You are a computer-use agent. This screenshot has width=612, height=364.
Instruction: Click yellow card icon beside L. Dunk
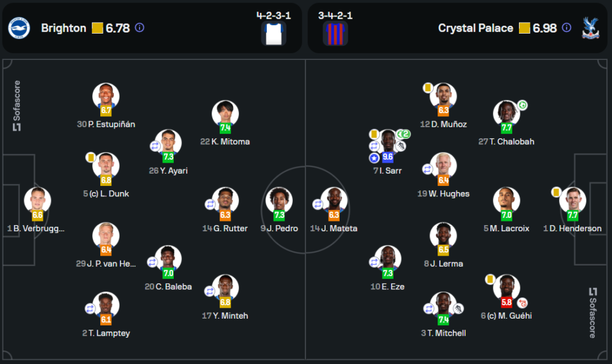coord(90,157)
